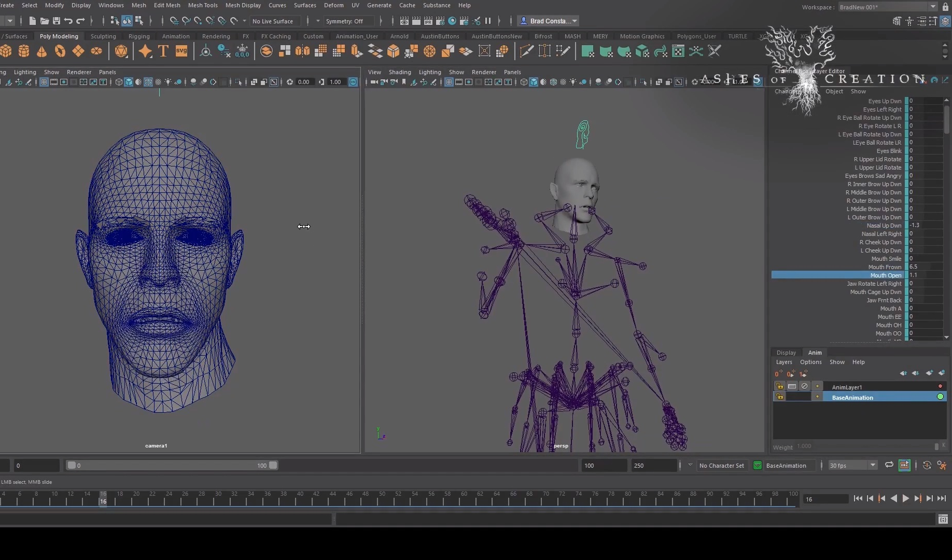952x560 pixels.
Task: Click the Save Scene icon
Action: coord(56,21)
